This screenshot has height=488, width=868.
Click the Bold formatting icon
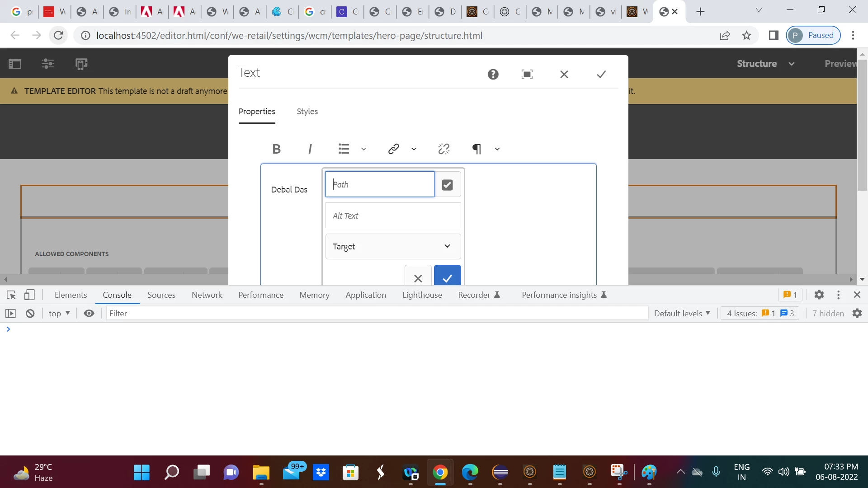[276, 149]
